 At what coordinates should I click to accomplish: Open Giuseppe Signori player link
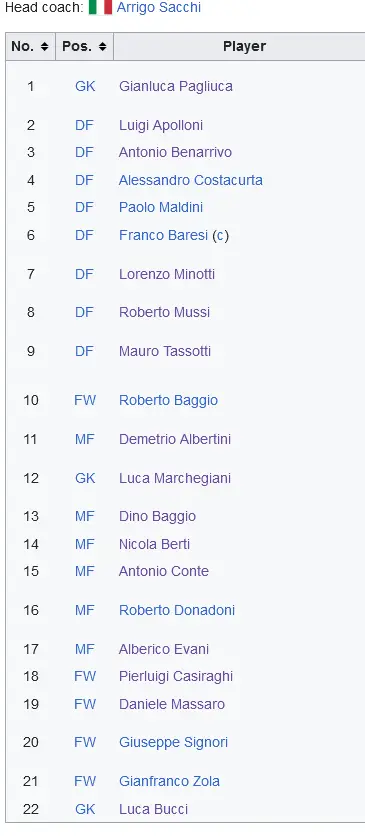pyautogui.click(x=173, y=743)
